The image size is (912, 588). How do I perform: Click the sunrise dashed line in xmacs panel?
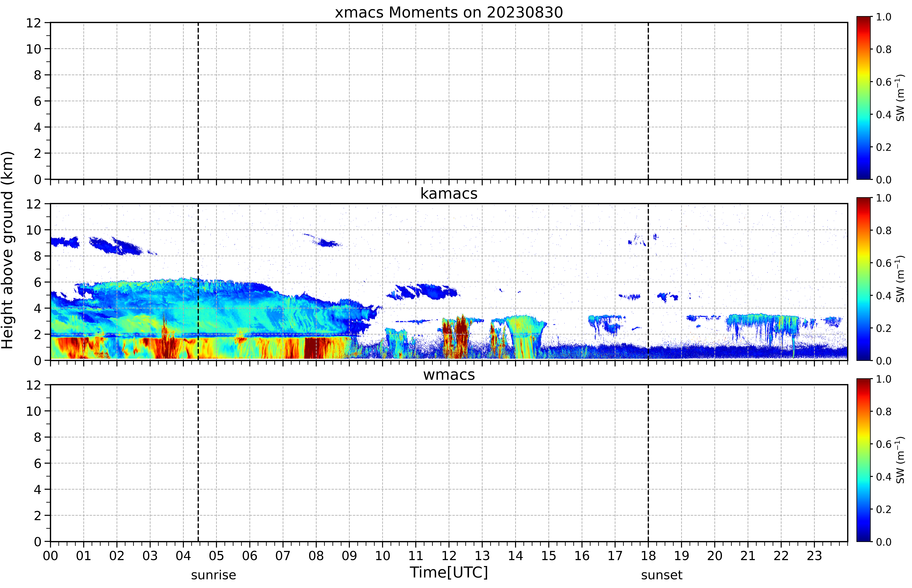(x=198, y=101)
